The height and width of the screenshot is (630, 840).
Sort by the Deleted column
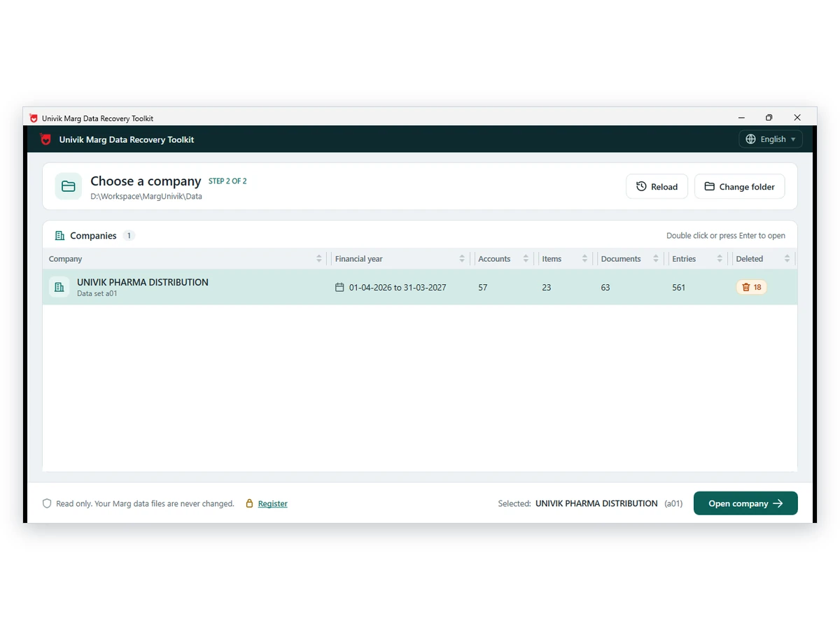(x=763, y=259)
